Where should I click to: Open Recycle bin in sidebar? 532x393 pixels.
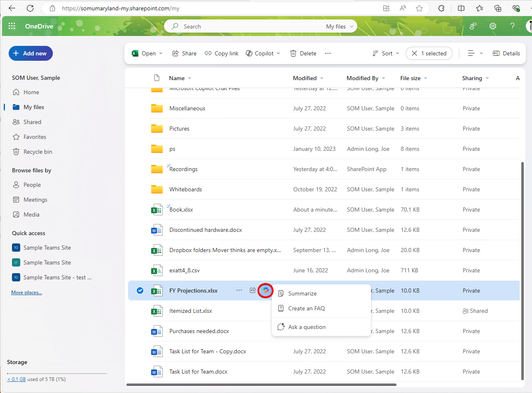[x=38, y=152]
